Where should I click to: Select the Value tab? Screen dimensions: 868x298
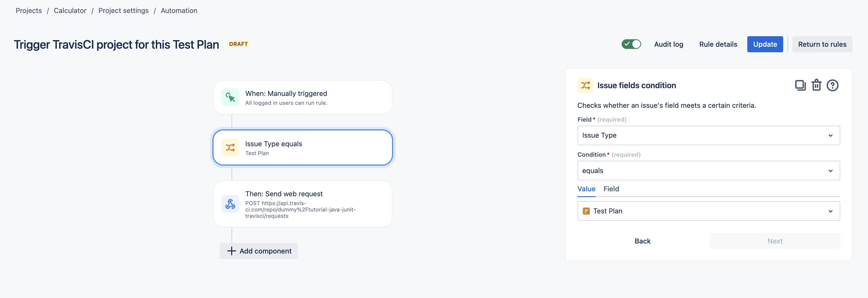click(586, 189)
